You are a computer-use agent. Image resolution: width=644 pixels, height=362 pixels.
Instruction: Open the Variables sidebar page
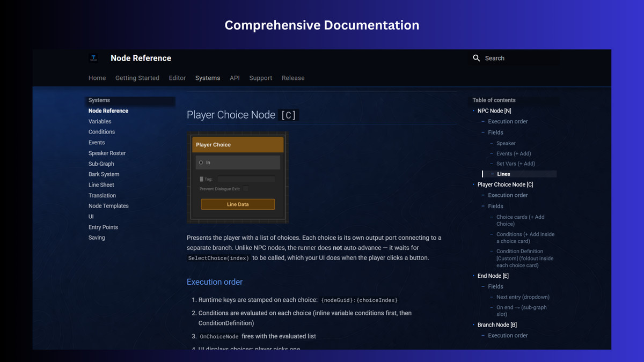pyautogui.click(x=100, y=122)
